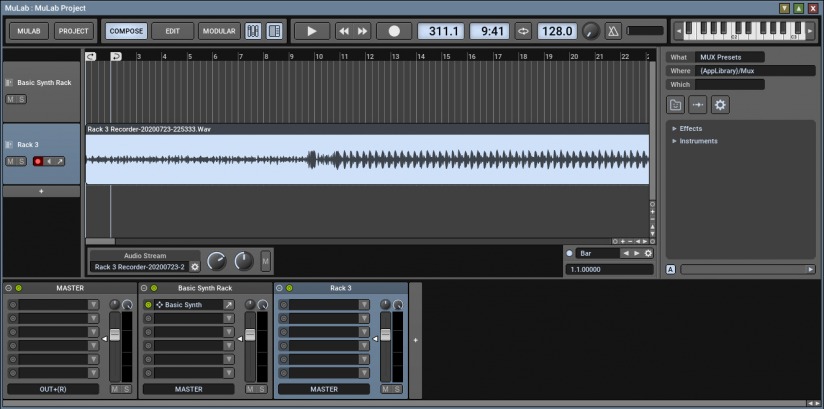Click the A button below browser
Image resolution: width=824 pixels, height=409 pixels.
(671, 270)
